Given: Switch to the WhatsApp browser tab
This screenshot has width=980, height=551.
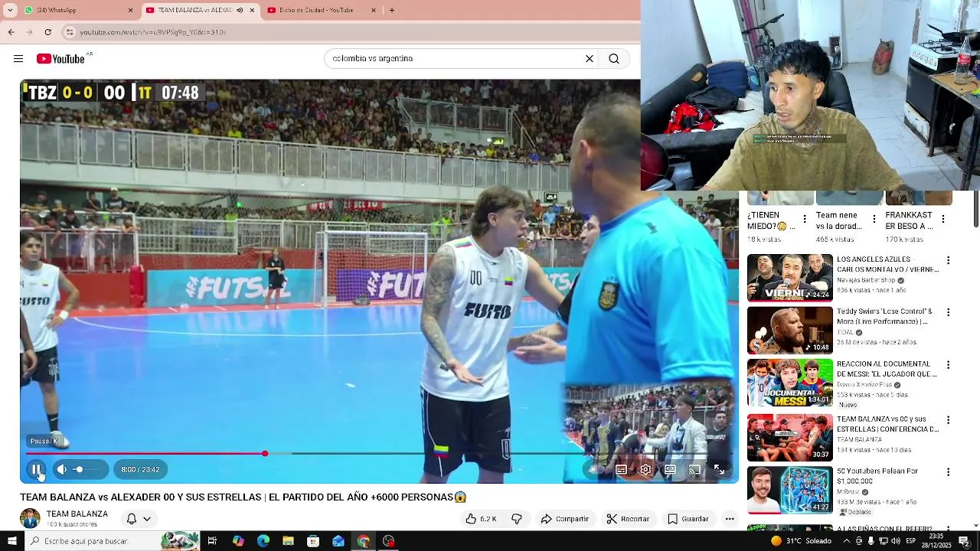Looking at the screenshot, I should 73,10.
